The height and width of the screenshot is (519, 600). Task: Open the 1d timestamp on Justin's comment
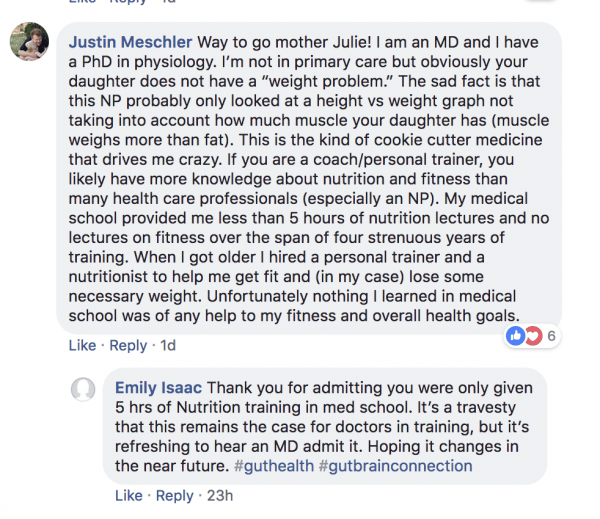[x=168, y=345]
